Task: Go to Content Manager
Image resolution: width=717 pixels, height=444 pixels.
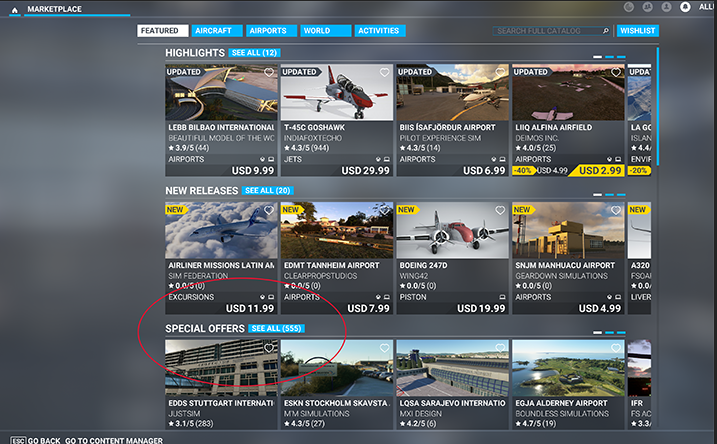Action: [x=114, y=440]
